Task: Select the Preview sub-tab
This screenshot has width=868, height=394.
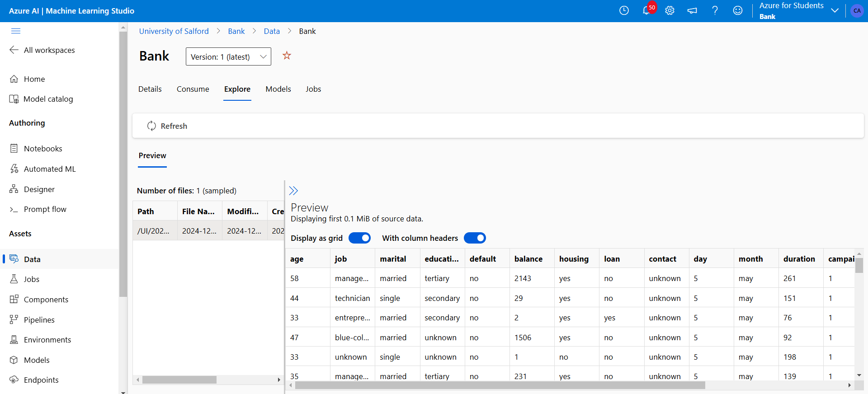Action: pyautogui.click(x=152, y=155)
